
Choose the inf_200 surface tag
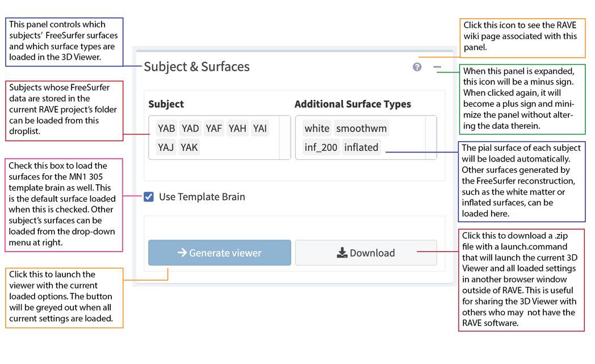321,147
